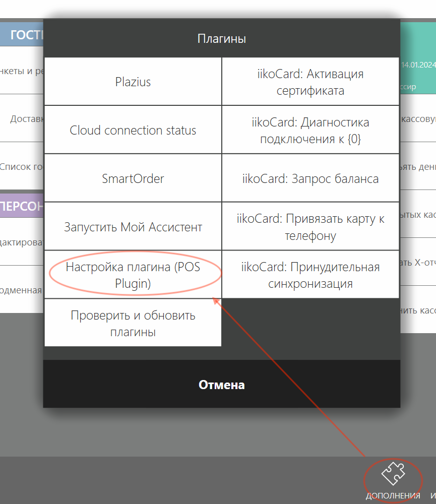Choose iikoCard: Диагностика подключения
This screenshot has width=436, height=504.
click(310, 130)
